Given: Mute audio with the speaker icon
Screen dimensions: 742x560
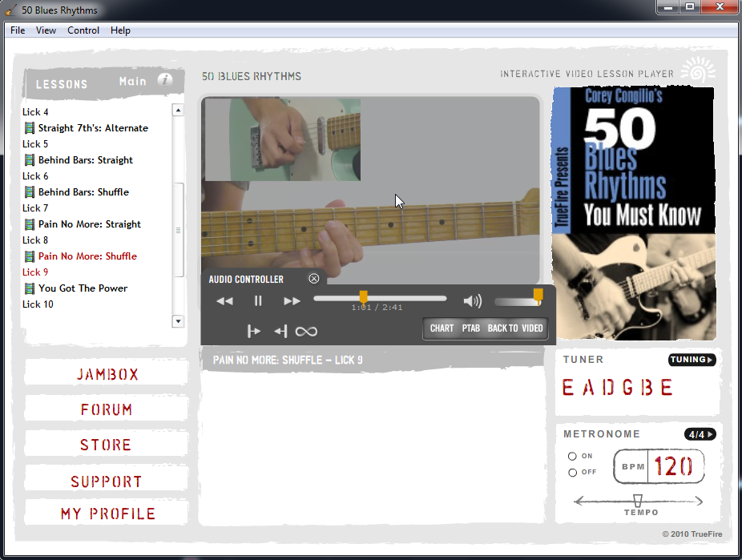Looking at the screenshot, I should point(472,301).
